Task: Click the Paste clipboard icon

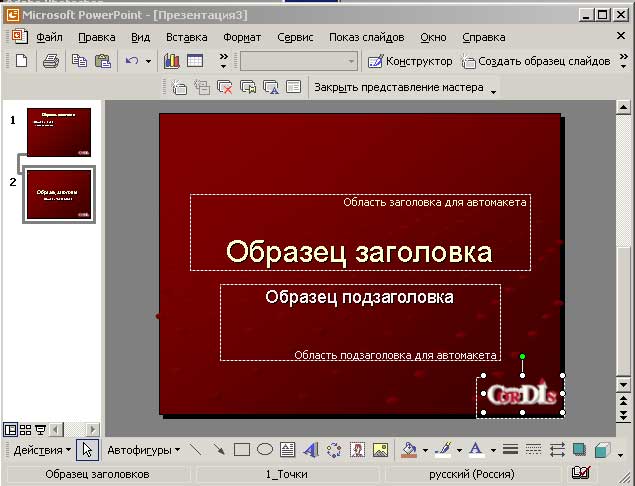Action: 103,61
